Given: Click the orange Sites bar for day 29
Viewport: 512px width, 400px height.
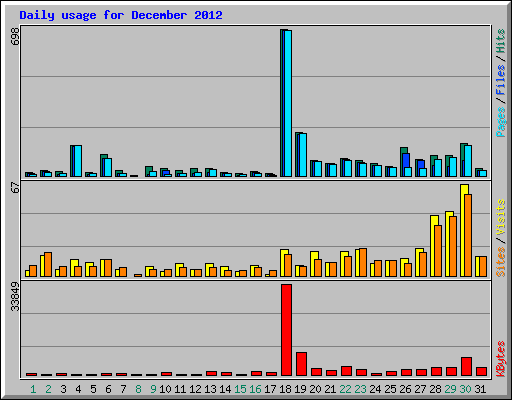Looking at the screenshot, I should click(x=453, y=246).
